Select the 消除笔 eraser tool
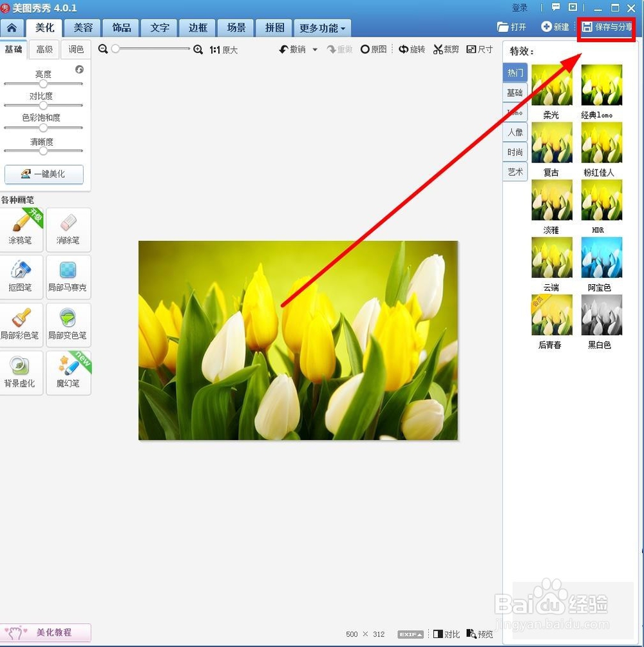 click(x=68, y=230)
